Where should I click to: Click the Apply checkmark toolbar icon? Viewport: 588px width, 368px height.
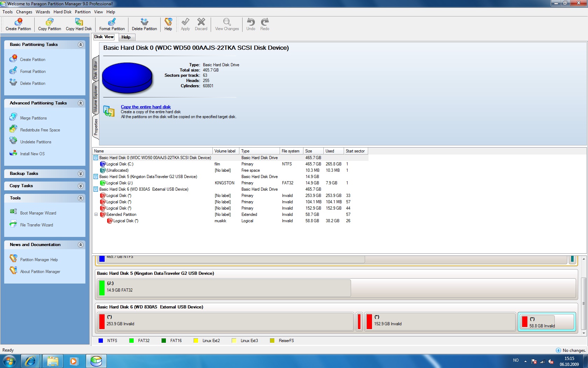point(185,24)
